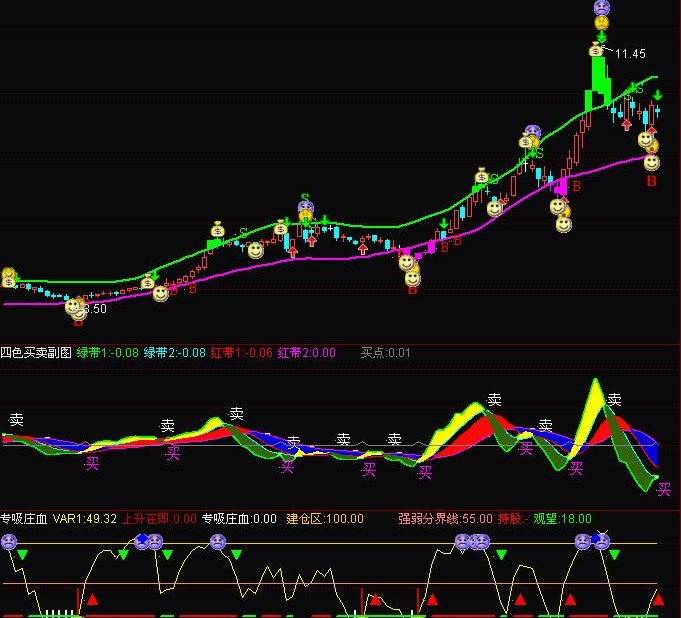Click the purple sad face above the price peak
This screenshot has width=681, height=618.
(x=602, y=7)
